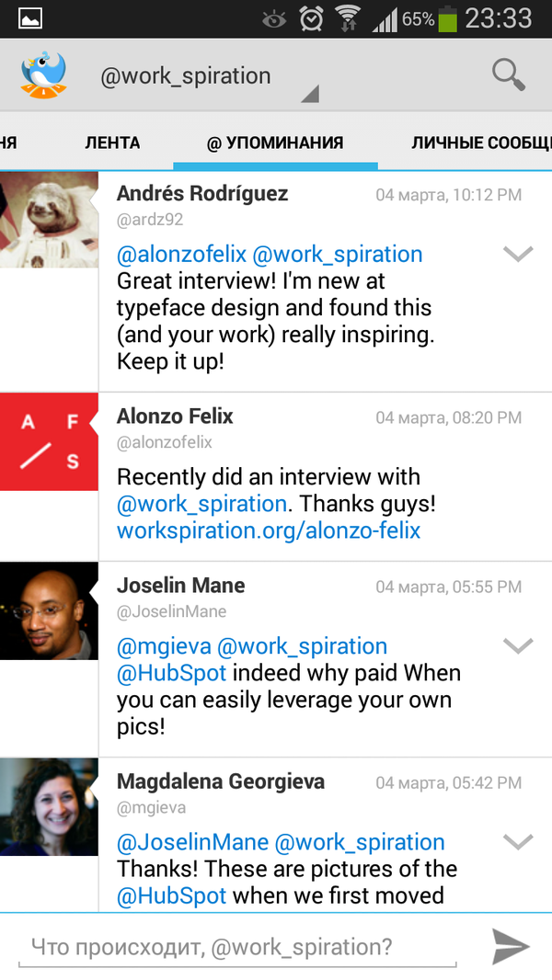
Task: Expand Andrés Rodríguez tweet chevron
Action: pos(519,254)
